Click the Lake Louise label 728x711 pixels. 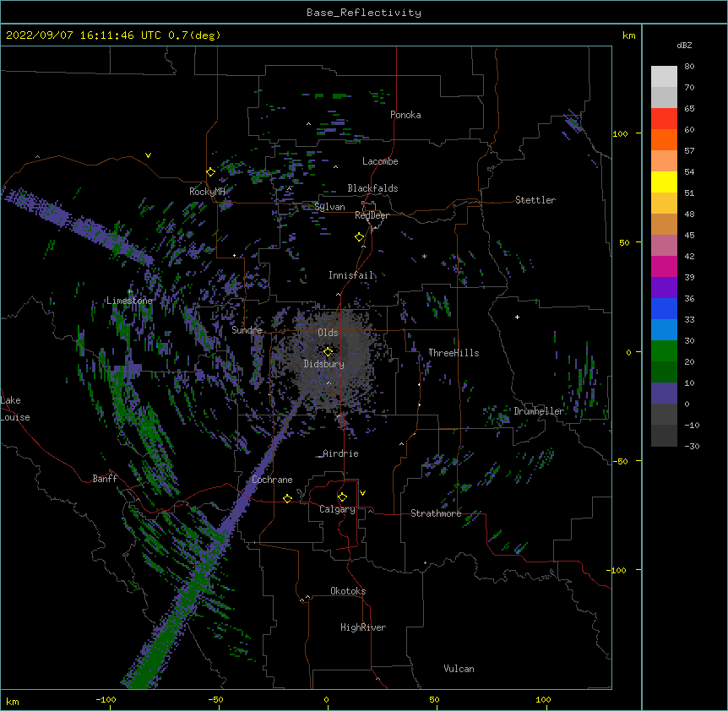click(x=14, y=409)
